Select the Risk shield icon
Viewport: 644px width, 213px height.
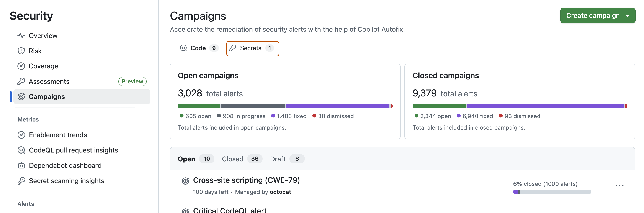(21, 51)
